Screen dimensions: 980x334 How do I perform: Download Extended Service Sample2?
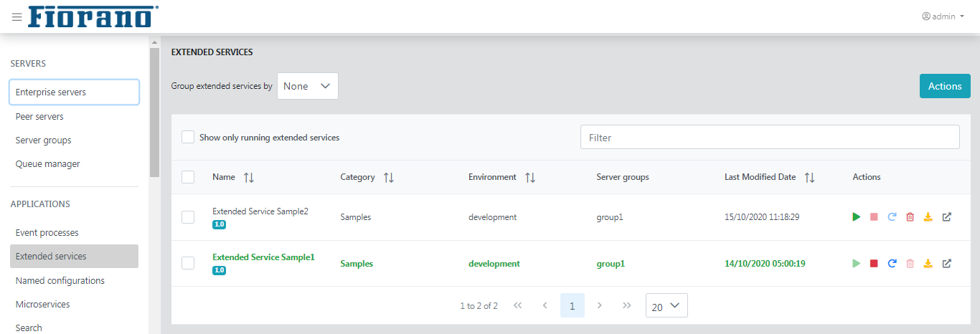pos(928,217)
